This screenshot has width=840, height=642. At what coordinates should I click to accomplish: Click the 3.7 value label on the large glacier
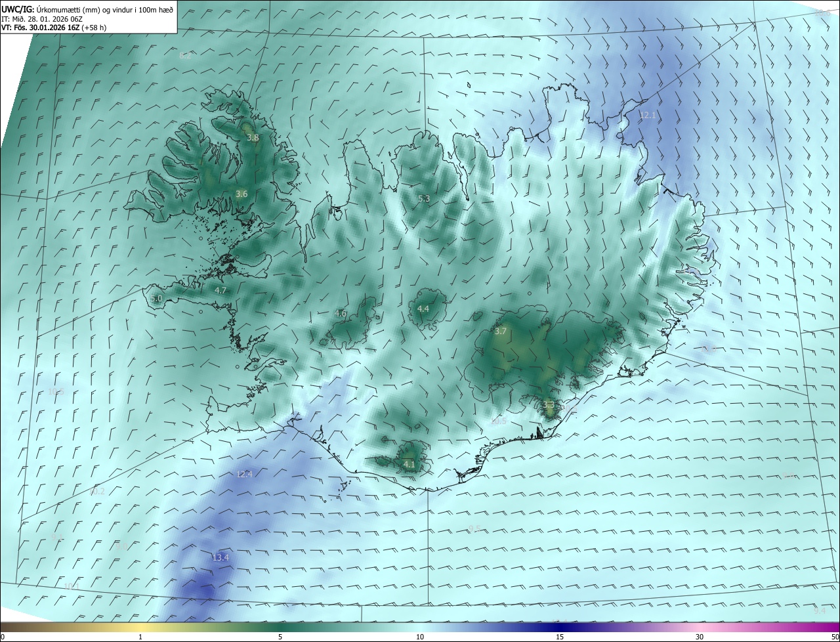[x=501, y=332]
